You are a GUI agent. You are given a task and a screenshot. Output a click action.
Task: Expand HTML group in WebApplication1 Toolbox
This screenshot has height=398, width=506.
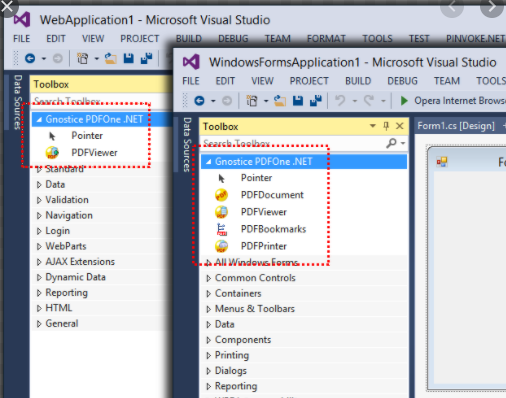[39, 308]
